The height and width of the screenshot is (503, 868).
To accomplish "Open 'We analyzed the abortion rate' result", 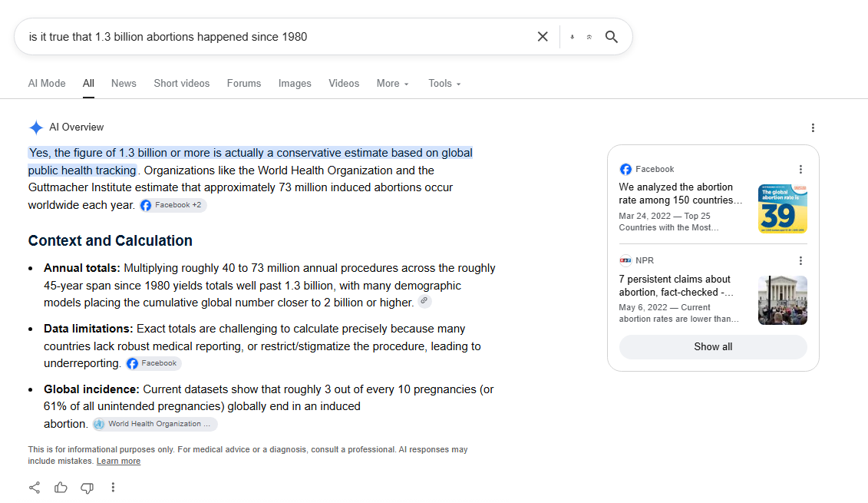I will 680,194.
